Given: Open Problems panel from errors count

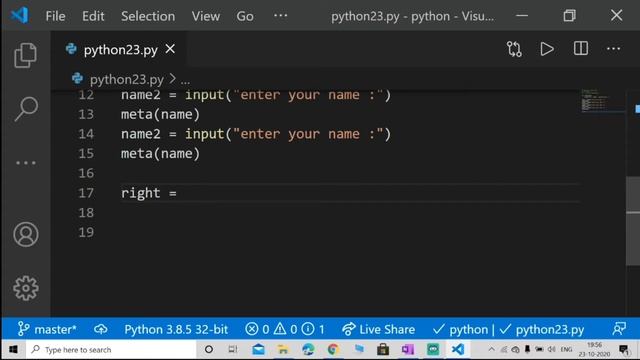Looking at the screenshot, I should (x=257, y=329).
